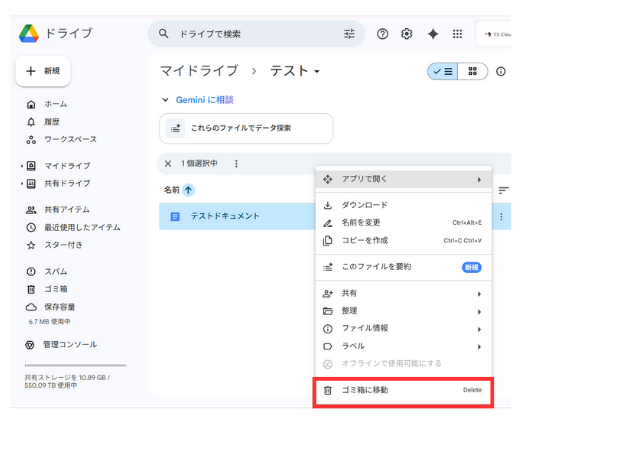Click the Google Drive logo
The height and width of the screenshot is (450, 640).
(29, 33)
